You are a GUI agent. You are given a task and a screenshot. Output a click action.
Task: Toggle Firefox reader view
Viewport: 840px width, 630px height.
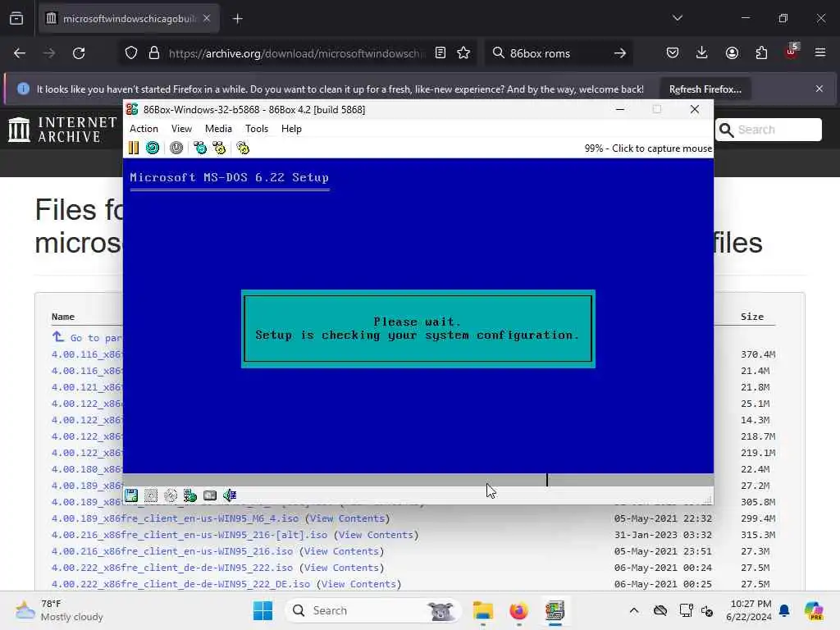[441, 53]
